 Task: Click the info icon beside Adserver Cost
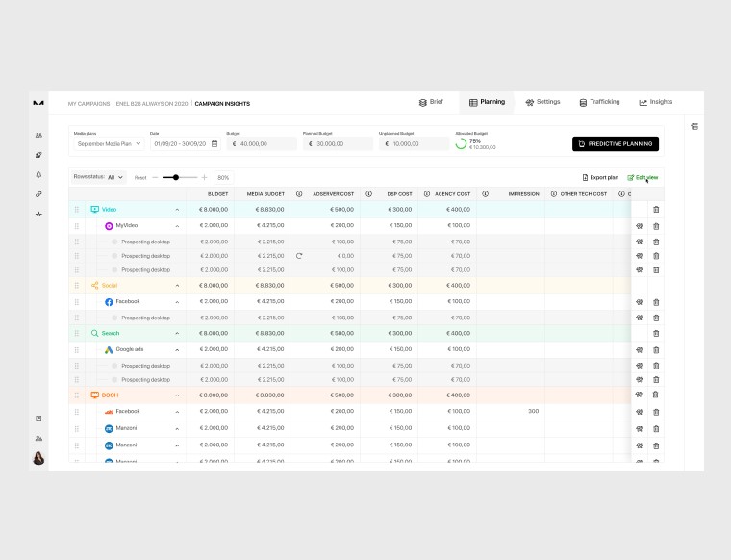pyautogui.click(x=299, y=194)
